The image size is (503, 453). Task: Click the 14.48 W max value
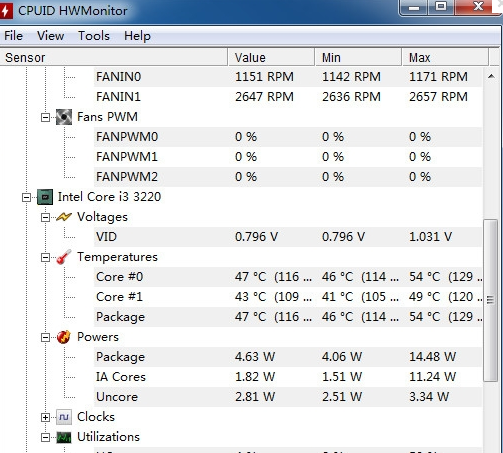432,357
